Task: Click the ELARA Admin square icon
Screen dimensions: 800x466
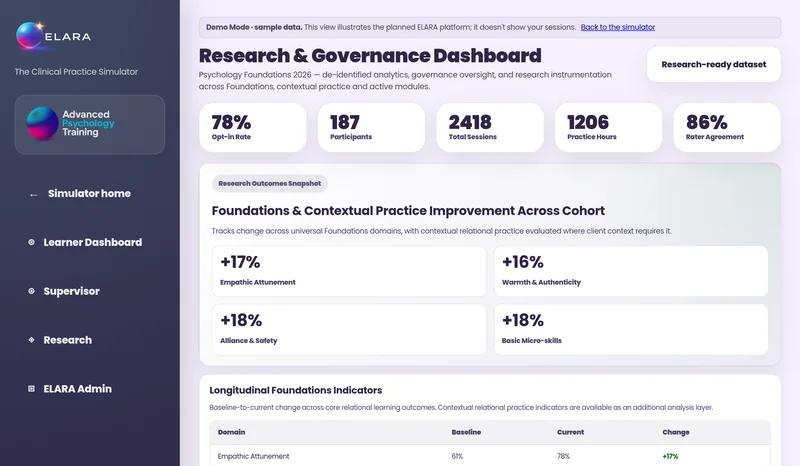Action: tap(31, 389)
